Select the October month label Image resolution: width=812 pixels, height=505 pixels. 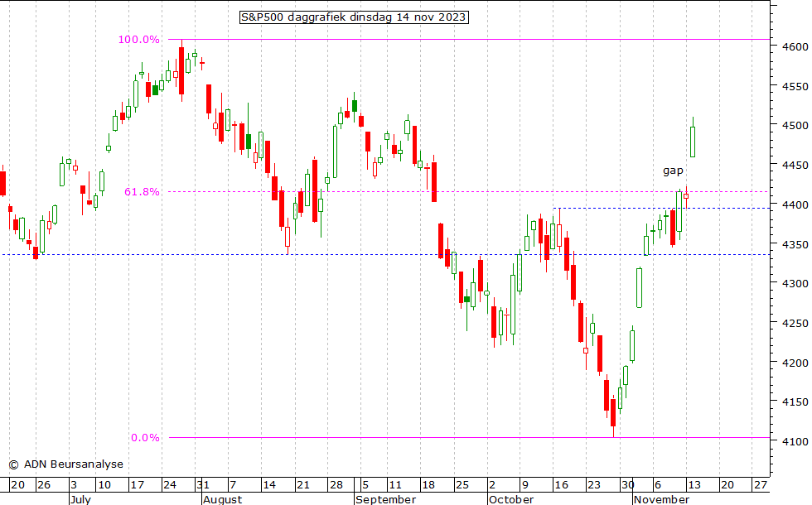[x=511, y=499]
